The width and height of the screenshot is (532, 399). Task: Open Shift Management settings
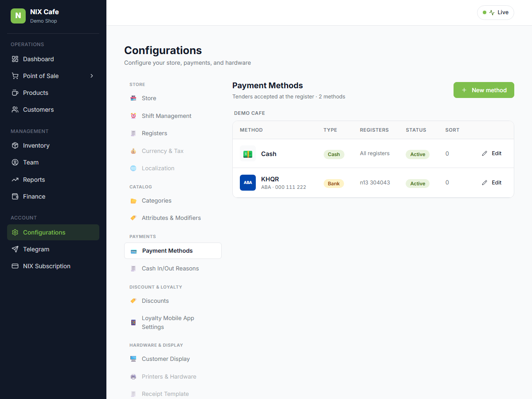173,116
